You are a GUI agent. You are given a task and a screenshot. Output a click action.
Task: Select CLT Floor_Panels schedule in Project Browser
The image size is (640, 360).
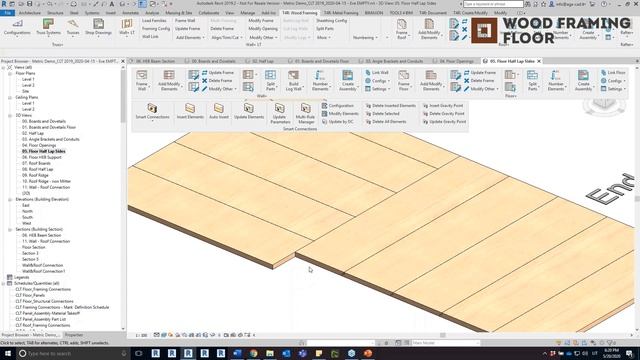click(30, 296)
